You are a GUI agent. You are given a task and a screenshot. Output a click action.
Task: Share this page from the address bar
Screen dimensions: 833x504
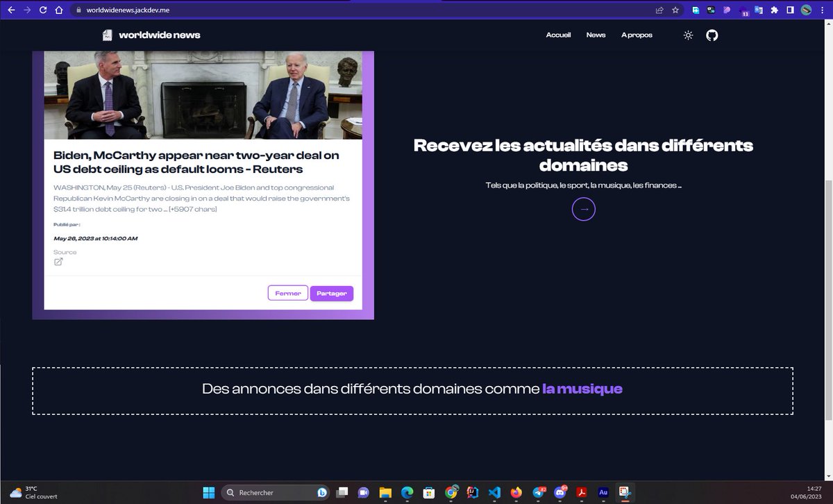[x=659, y=10]
